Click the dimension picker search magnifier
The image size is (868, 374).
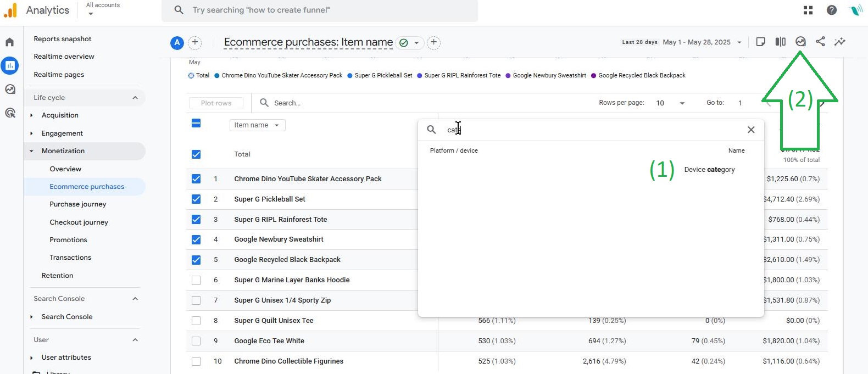432,130
